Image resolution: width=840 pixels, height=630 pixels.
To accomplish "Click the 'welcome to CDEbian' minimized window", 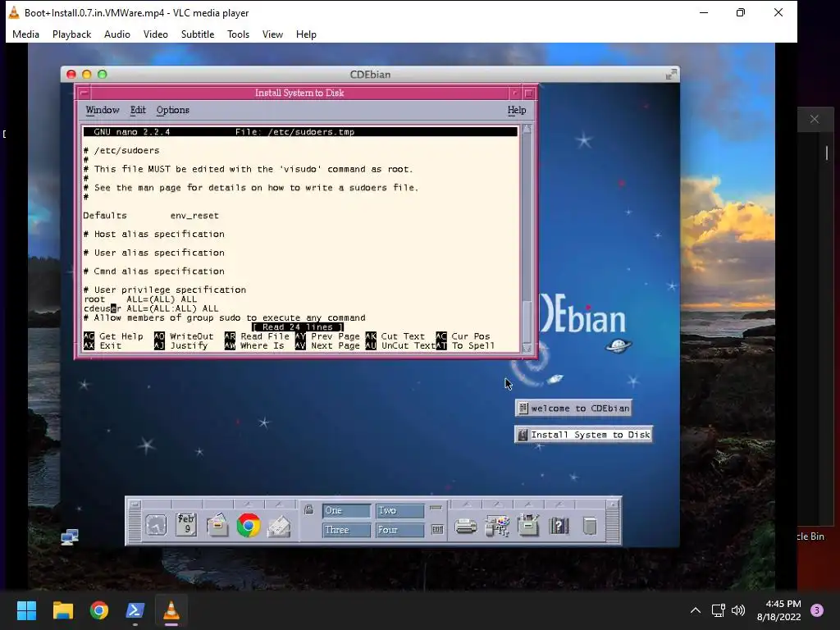I will coord(573,409).
